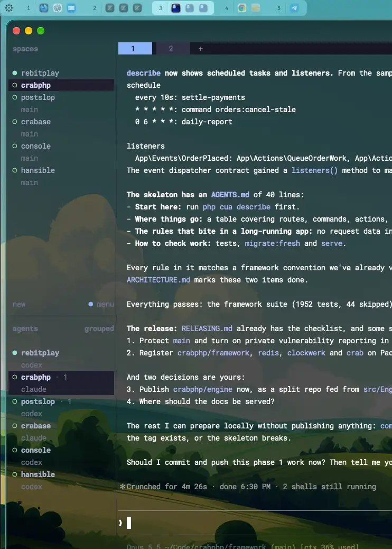The height and width of the screenshot is (549, 392).
Task: Click the 'migrate:fresh' command text
Action: pyautogui.click(x=273, y=243)
